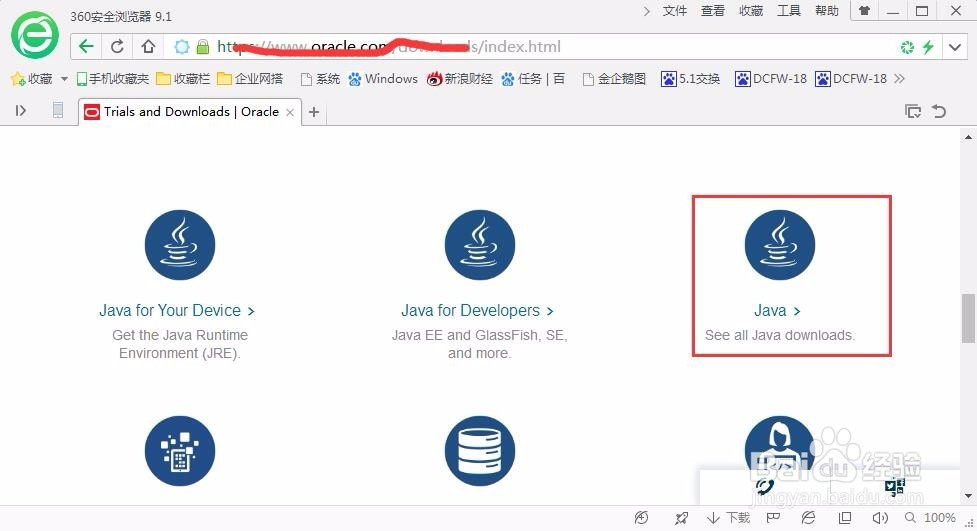Open the 帮助 menu

pyautogui.click(x=827, y=11)
